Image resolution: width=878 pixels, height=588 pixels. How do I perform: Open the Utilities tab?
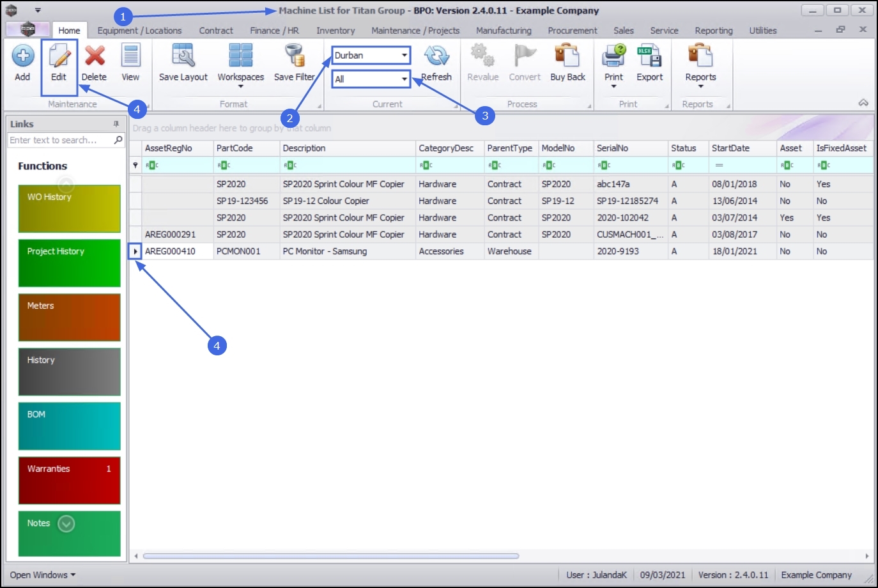[x=763, y=30]
